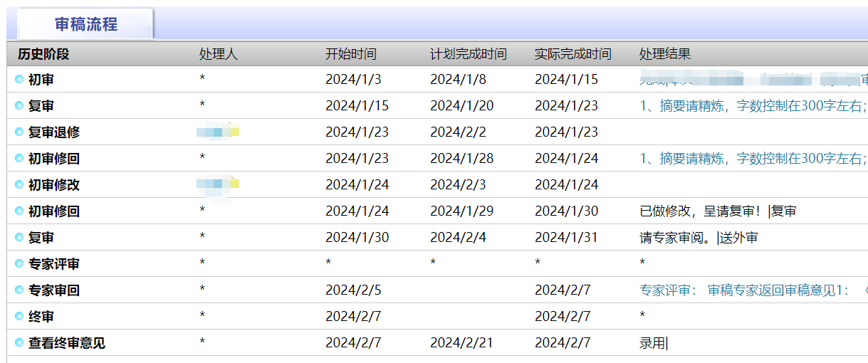Click the bullet icon beside 查看终审意见
This screenshot has width=868, height=363.
click(19, 343)
